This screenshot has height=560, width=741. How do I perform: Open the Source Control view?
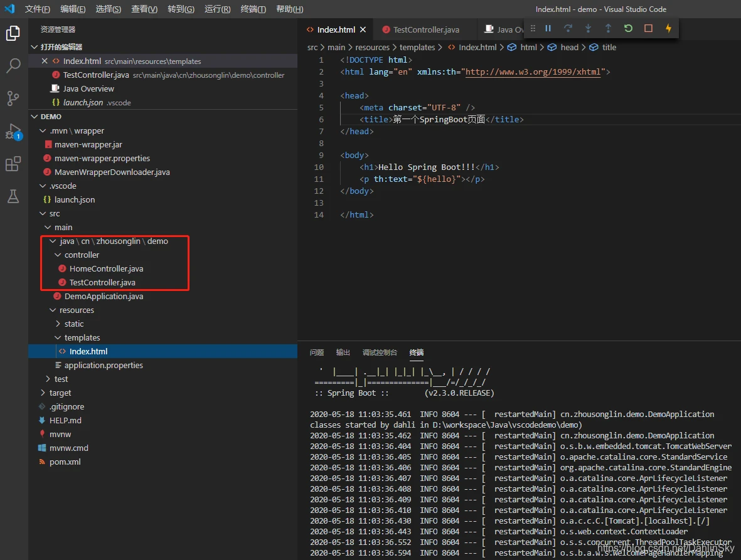click(13, 98)
